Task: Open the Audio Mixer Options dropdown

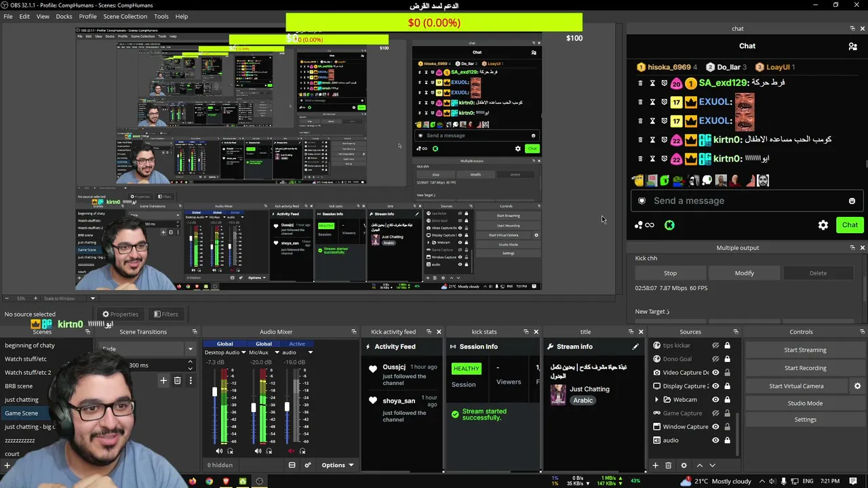Action: 337,465
